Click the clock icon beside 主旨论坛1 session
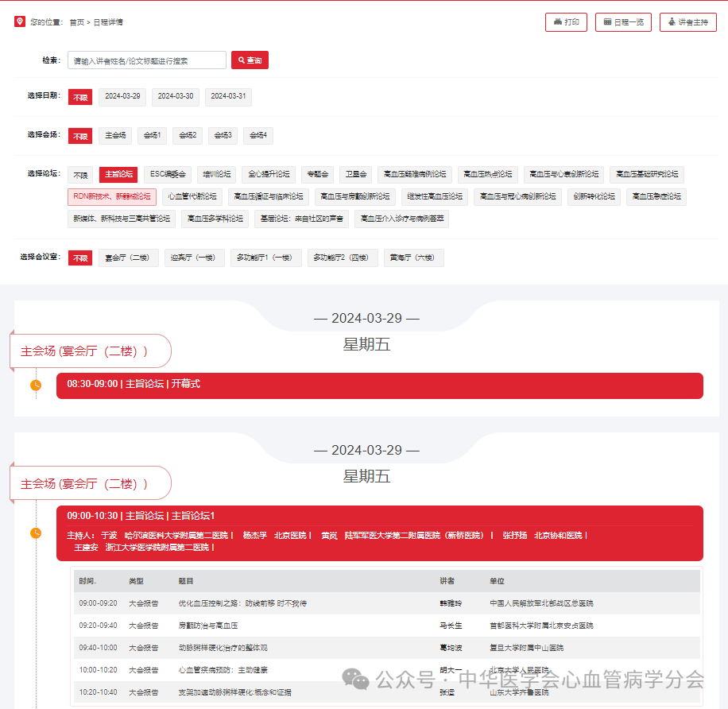728x709 pixels. pos(36,533)
